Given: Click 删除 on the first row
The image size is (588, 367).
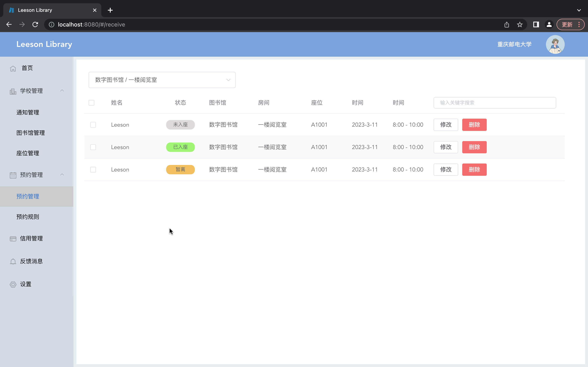Looking at the screenshot, I should [x=474, y=125].
